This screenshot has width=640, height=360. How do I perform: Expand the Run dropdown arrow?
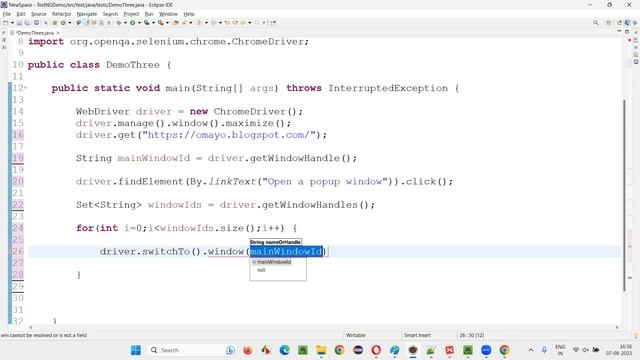pyautogui.click(x=140, y=23)
